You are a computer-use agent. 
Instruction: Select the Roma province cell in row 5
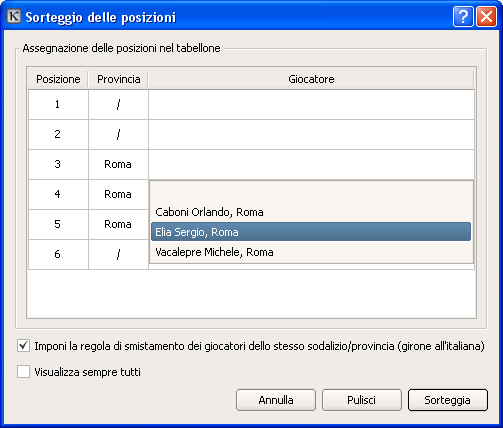(x=118, y=224)
